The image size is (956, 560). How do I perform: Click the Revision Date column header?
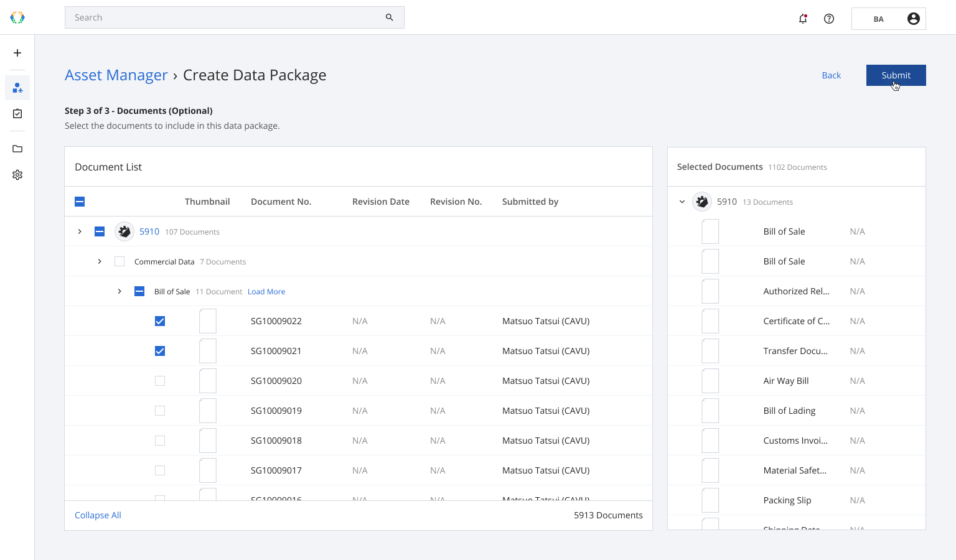coord(381,202)
